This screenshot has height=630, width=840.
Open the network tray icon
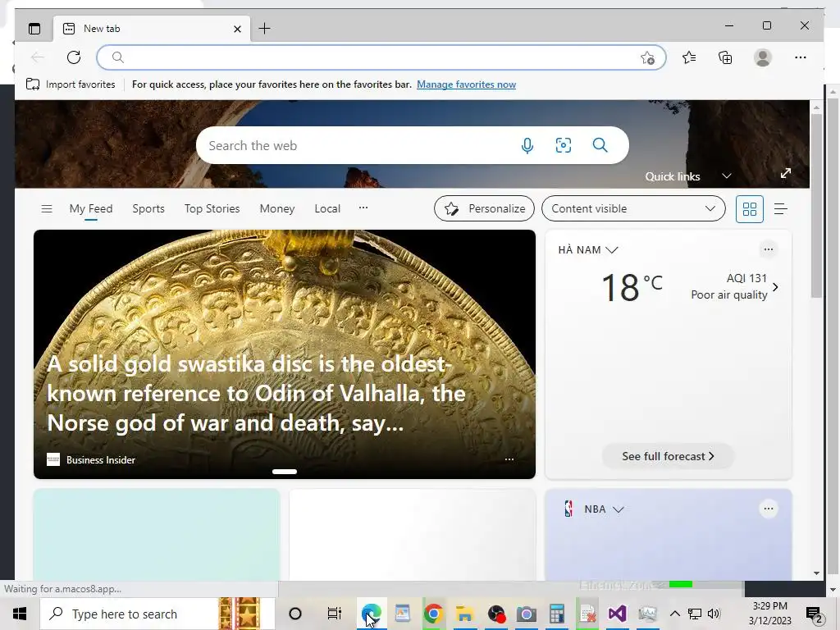[x=695, y=614]
